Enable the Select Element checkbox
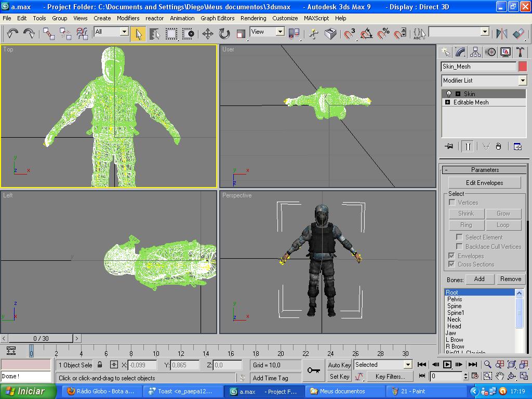This screenshot has width=532, height=399. tap(459, 237)
